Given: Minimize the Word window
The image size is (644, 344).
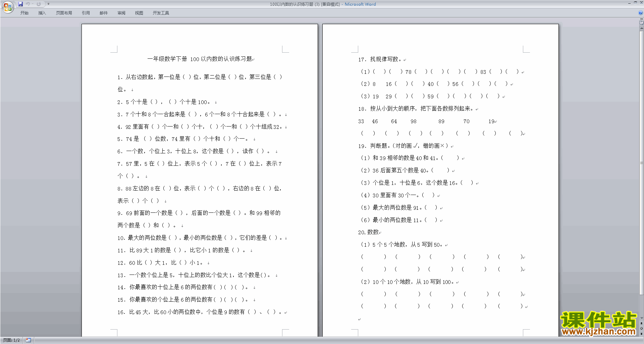Looking at the screenshot, I should point(629,3).
